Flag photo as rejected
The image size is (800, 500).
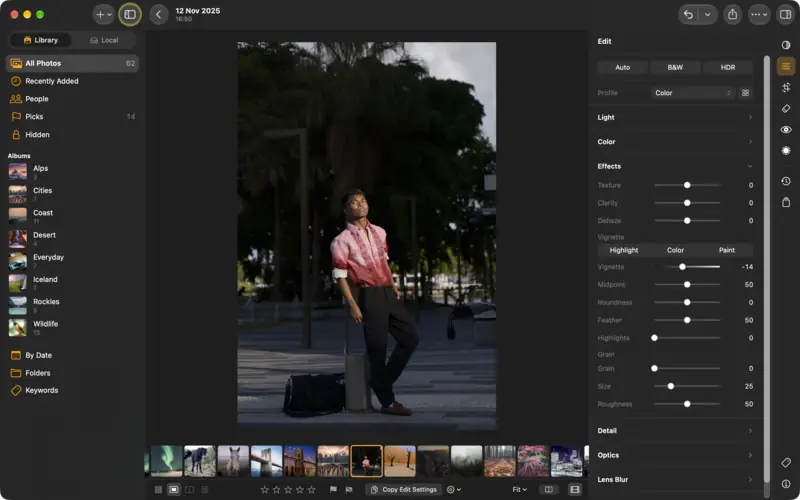pyautogui.click(x=349, y=489)
